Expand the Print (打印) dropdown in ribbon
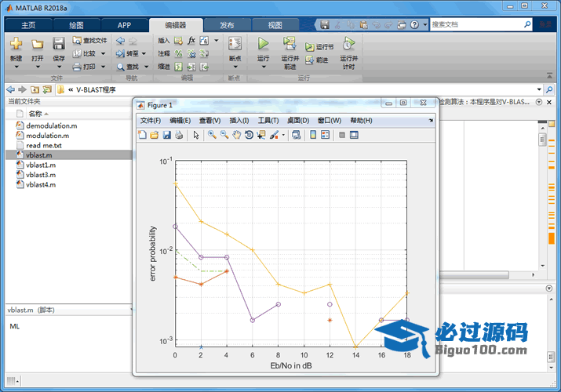561x392 pixels. tap(102, 67)
